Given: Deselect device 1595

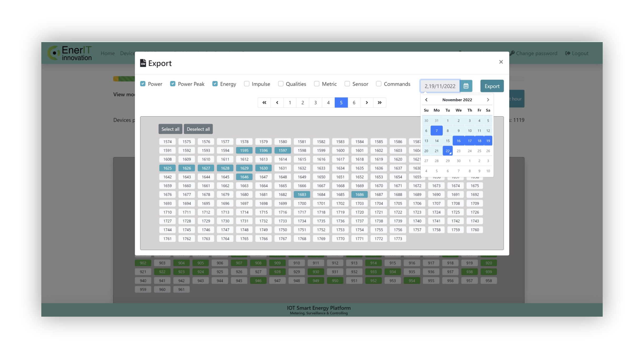Looking at the screenshot, I should pyautogui.click(x=244, y=150).
